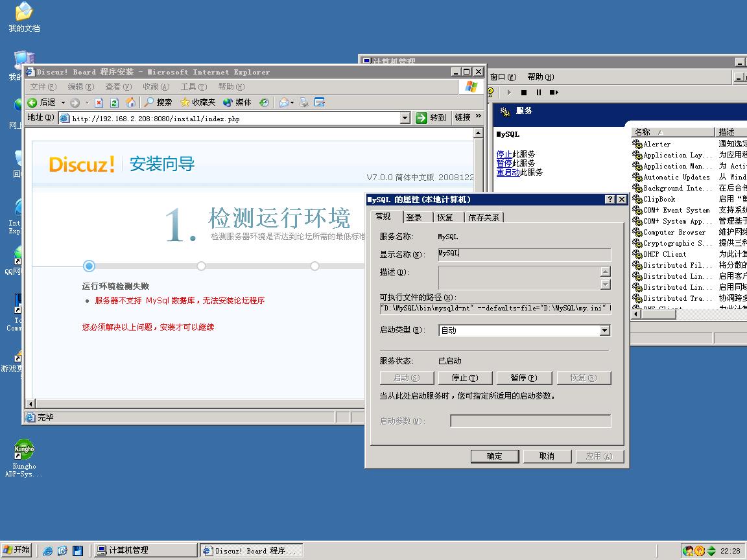Click the restart service icon in toolbar
Image resolution: width=747 pixels, height=560 pixels.
coord(554,93)
